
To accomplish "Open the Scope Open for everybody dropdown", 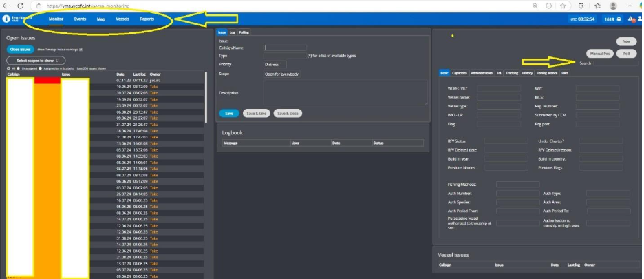I will coord(282,74).
